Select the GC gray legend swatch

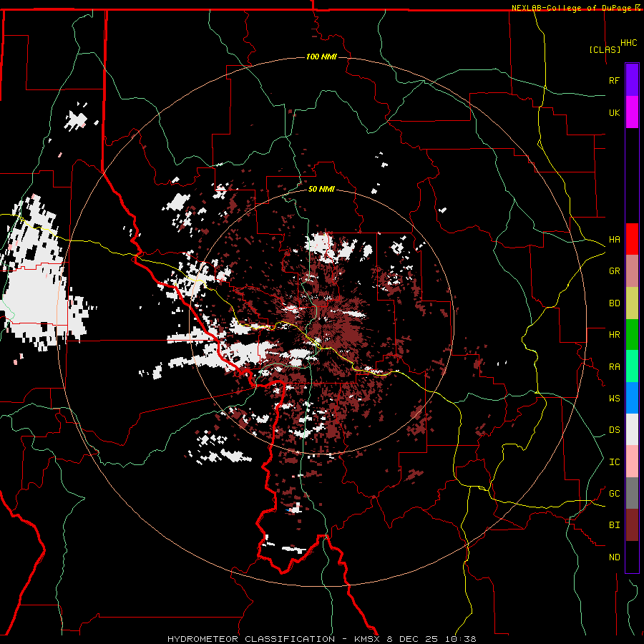pos(632,493)
